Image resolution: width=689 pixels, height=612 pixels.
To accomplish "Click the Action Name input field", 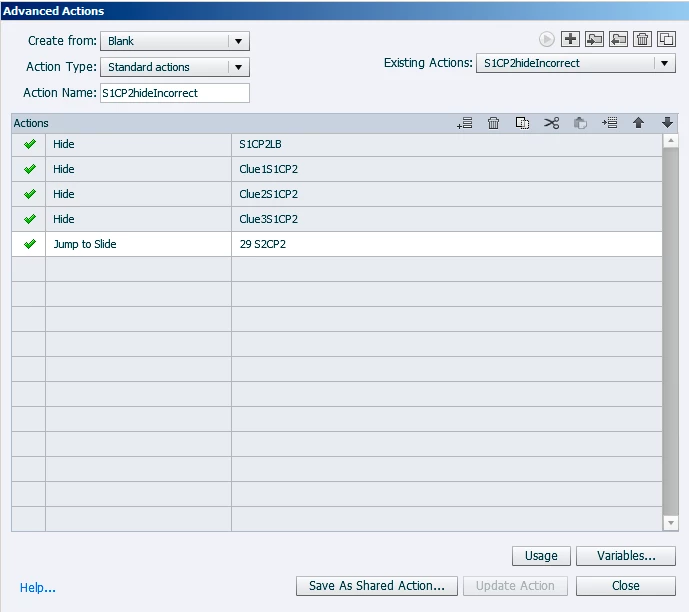I will [175, 93].
